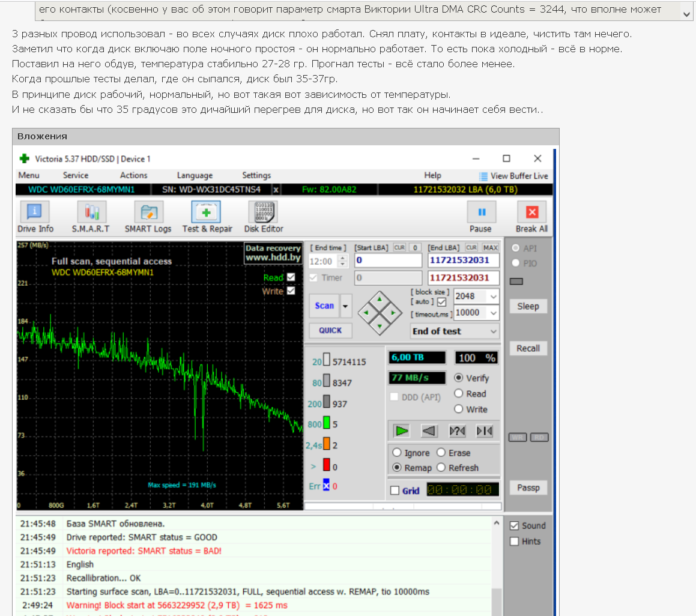Click the blue End LBA input field
The width and height of the screenshot is (696, 616).
[x=464, y=261]
